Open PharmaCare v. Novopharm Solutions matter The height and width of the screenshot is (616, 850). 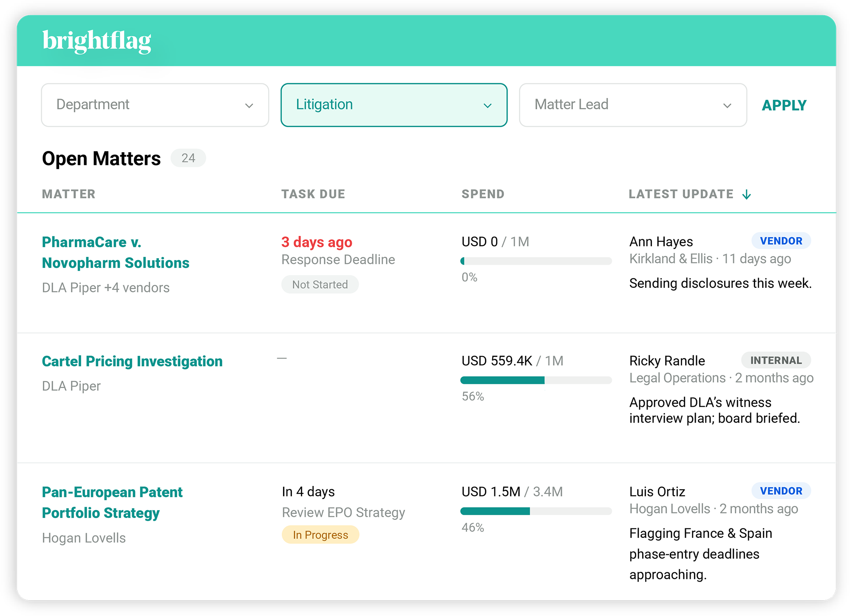click(x=116, y=253)
